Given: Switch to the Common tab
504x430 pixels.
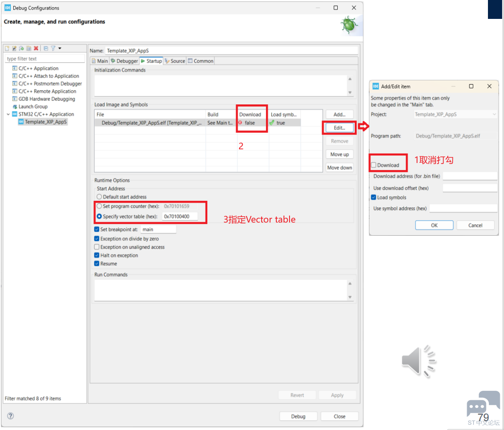Looking at the screenshot, I should [x=201, y=61].
